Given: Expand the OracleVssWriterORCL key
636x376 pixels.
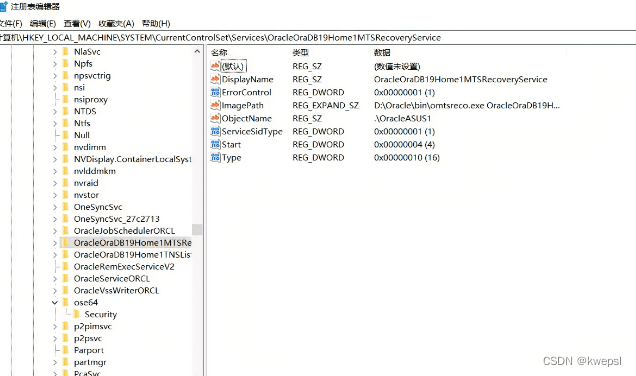Looking at the screenshot, I should (x=55, y=290).
